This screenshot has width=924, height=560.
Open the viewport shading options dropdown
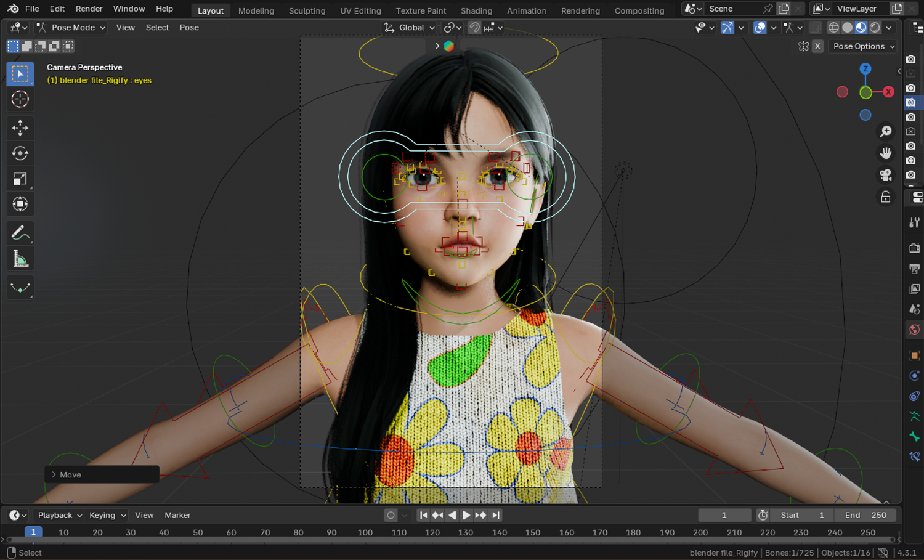coord(889,28)
